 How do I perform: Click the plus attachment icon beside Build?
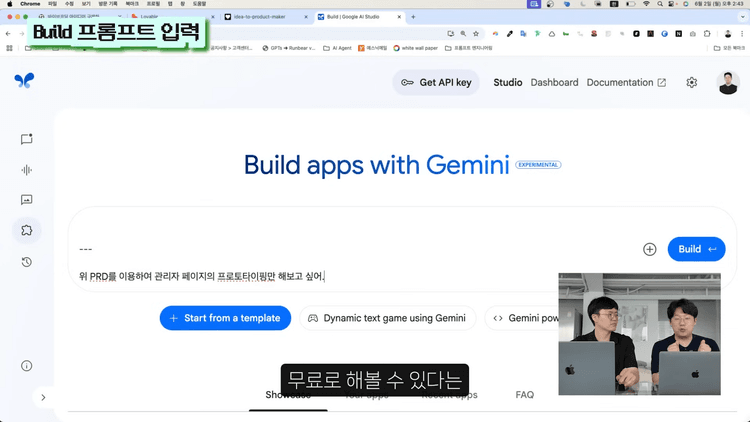pos(650,249)
